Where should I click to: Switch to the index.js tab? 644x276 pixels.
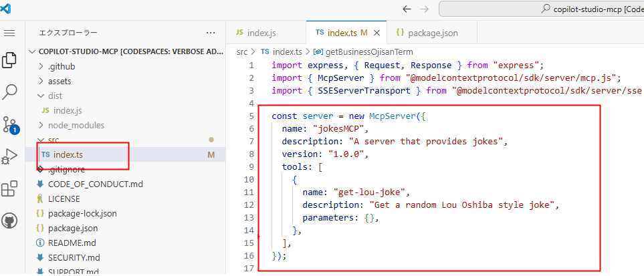[x=265, y=33]
